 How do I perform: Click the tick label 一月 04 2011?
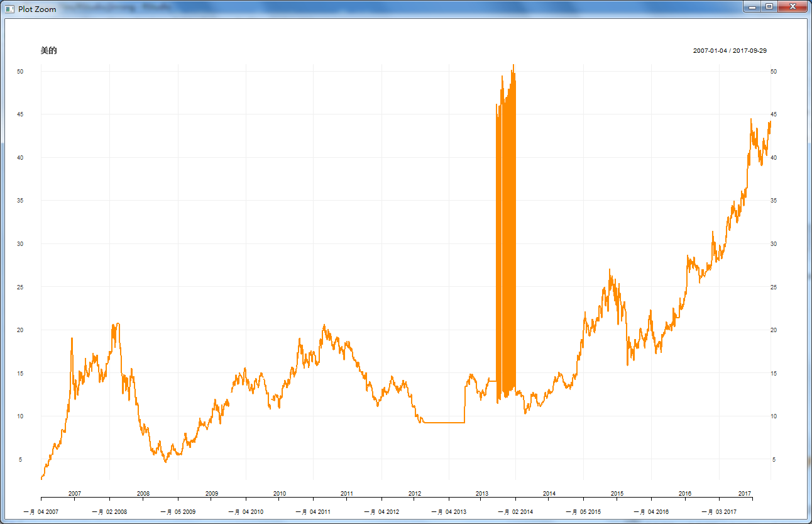(313, 512)
